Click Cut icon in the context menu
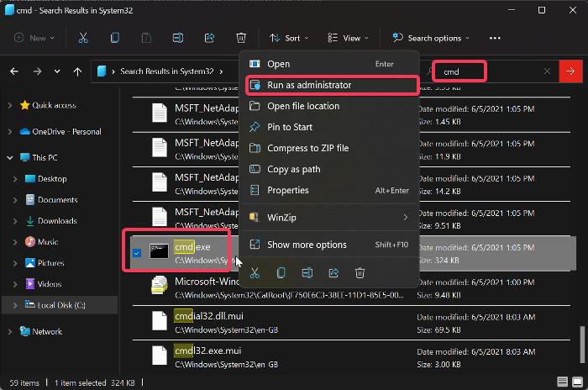The image size is (588, 390). (x=255, y=273)
